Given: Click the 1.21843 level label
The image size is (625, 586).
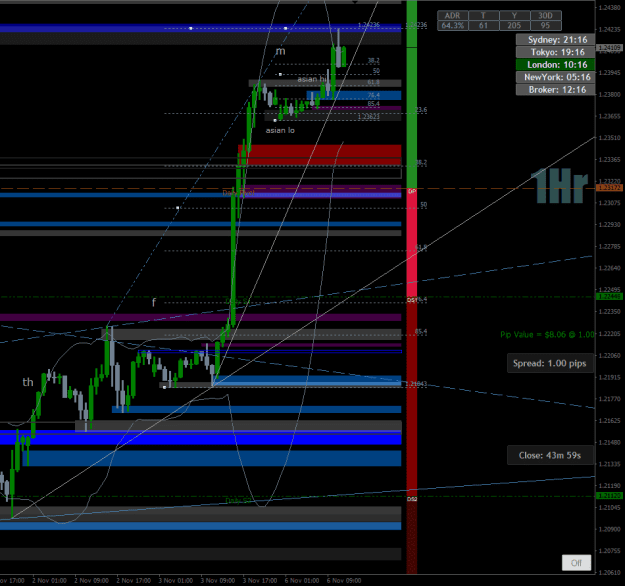Looking at the screenshot, I should [416, 384].
